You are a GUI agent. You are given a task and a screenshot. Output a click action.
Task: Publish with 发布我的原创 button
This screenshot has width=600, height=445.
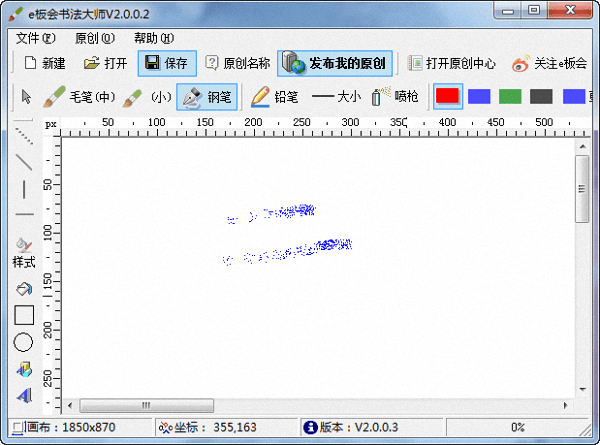335,63
